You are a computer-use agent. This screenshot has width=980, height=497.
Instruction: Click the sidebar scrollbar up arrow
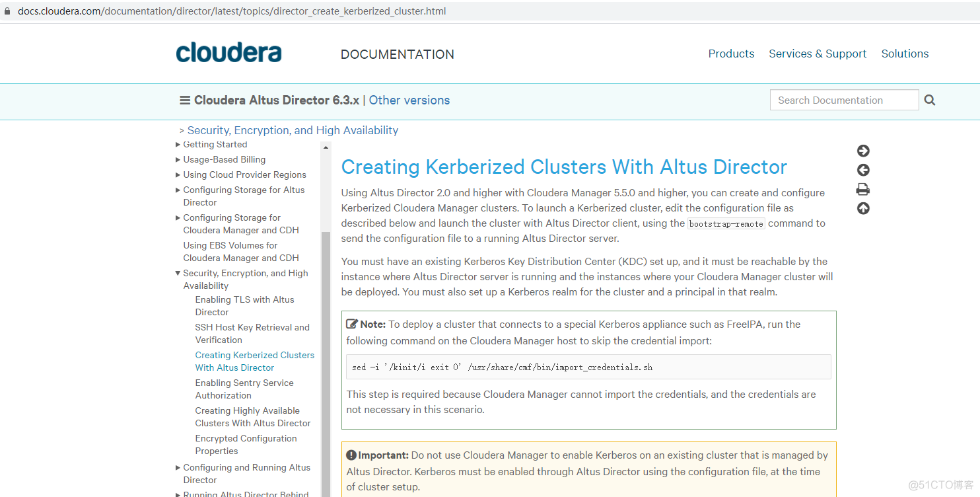click(326, 147)
